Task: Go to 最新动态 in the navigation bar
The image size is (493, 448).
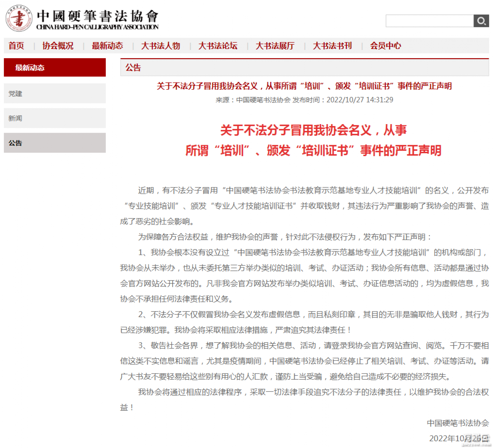Action: tap(107, 46)
